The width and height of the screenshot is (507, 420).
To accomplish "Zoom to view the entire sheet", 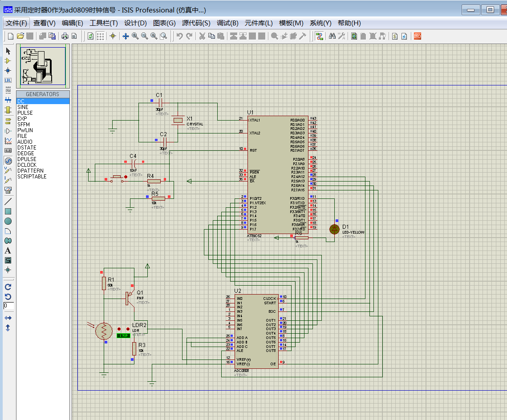I will 154,36.
